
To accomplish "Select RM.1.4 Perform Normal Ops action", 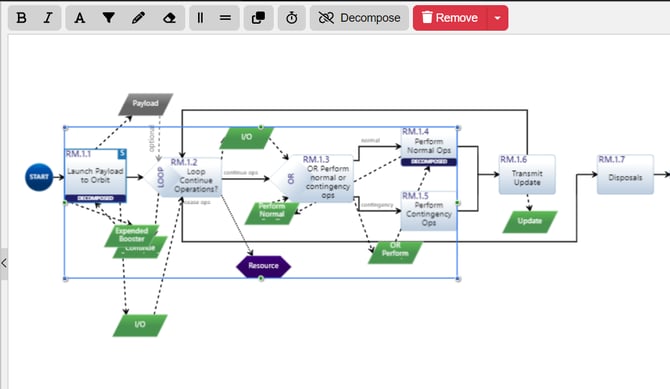I will tap(429, 146).
